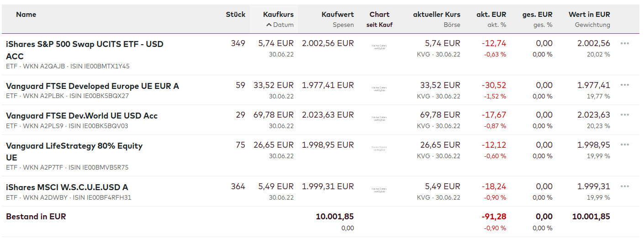Open more options for iShares MSCI W.S.C.U.E.USD A
This screenshot has width=644, height=238.
625,186
